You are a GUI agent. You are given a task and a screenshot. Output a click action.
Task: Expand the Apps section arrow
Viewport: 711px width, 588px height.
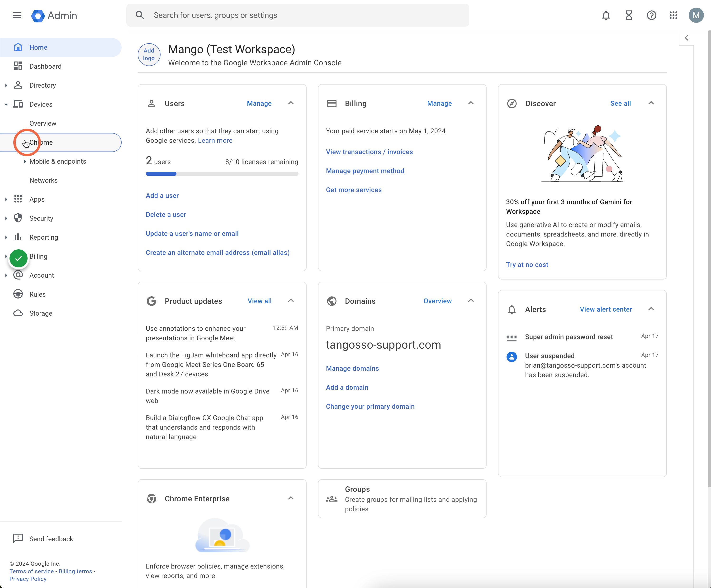[x=6, y=199]
